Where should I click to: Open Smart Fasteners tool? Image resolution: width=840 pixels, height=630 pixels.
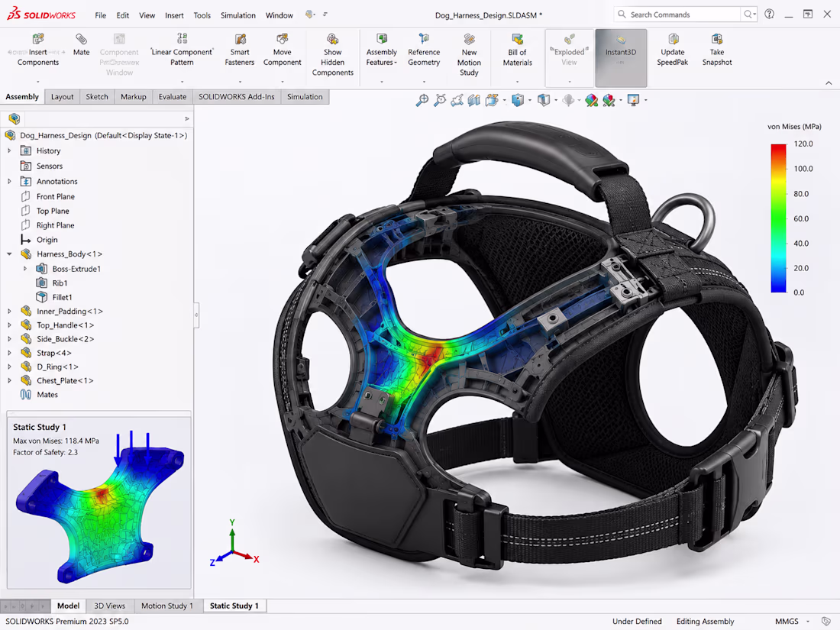click(240, 50)
